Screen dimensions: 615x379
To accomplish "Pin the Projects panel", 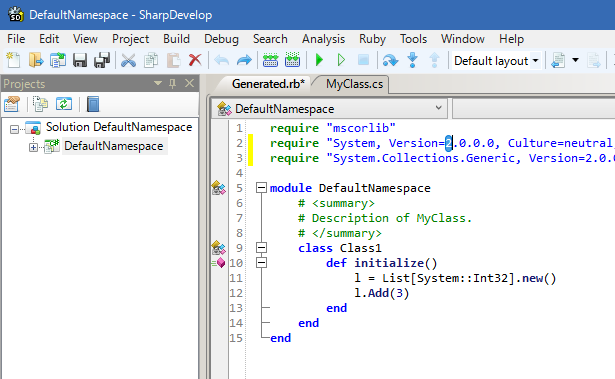I will tap(173, 83).
